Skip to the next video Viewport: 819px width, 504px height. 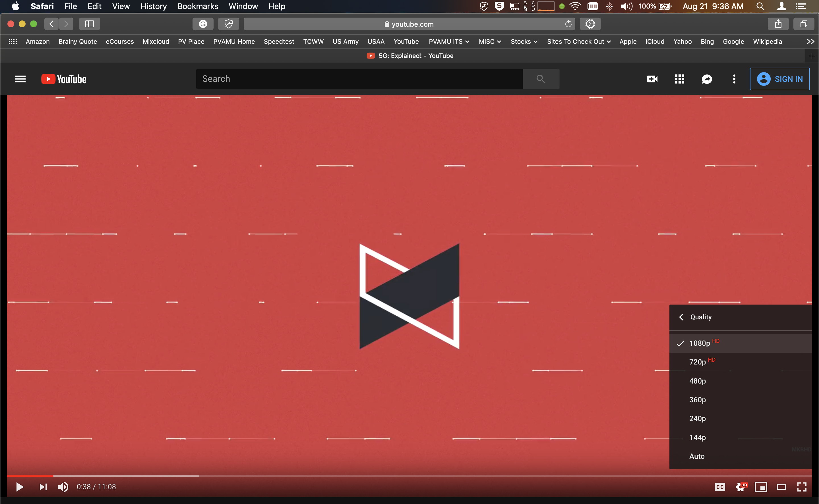tap(43, 487)
